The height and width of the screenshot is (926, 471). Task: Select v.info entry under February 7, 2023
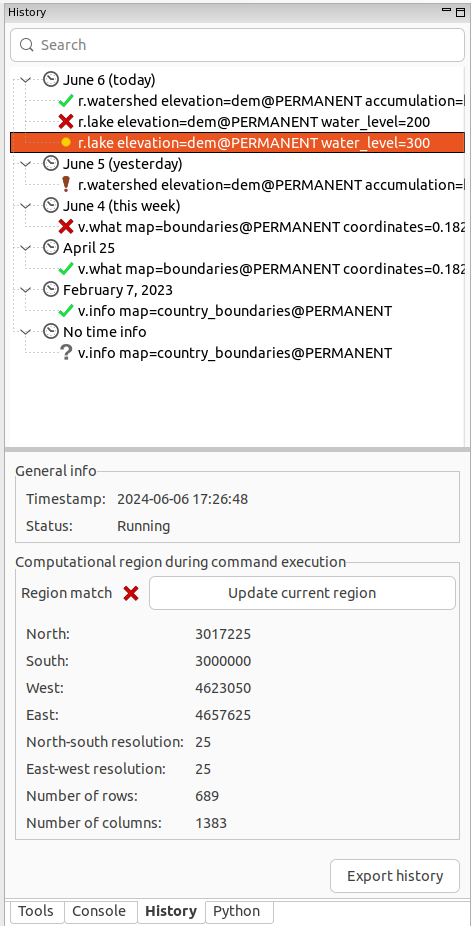234,311
